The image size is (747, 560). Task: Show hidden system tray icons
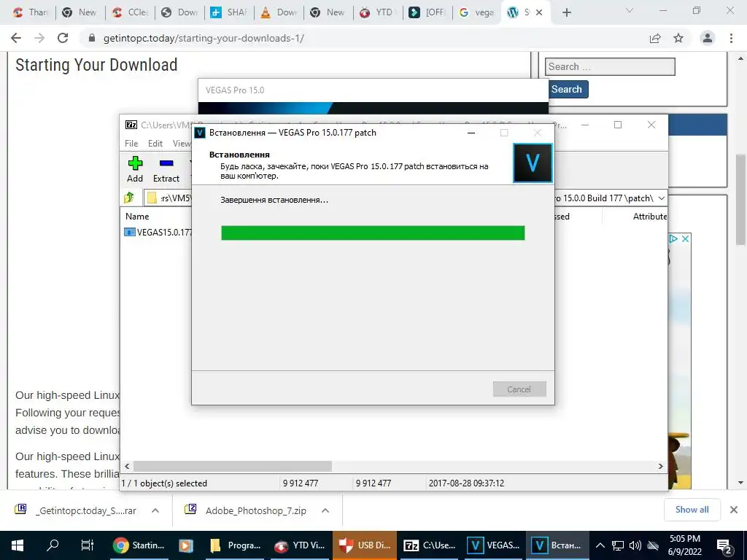(600, 545)
